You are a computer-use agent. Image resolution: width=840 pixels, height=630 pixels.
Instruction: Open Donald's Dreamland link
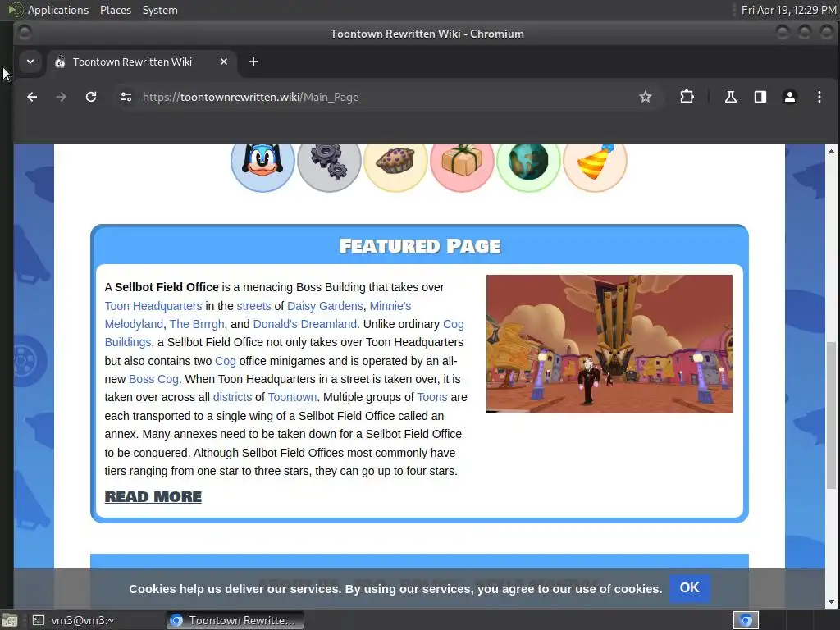305,324
